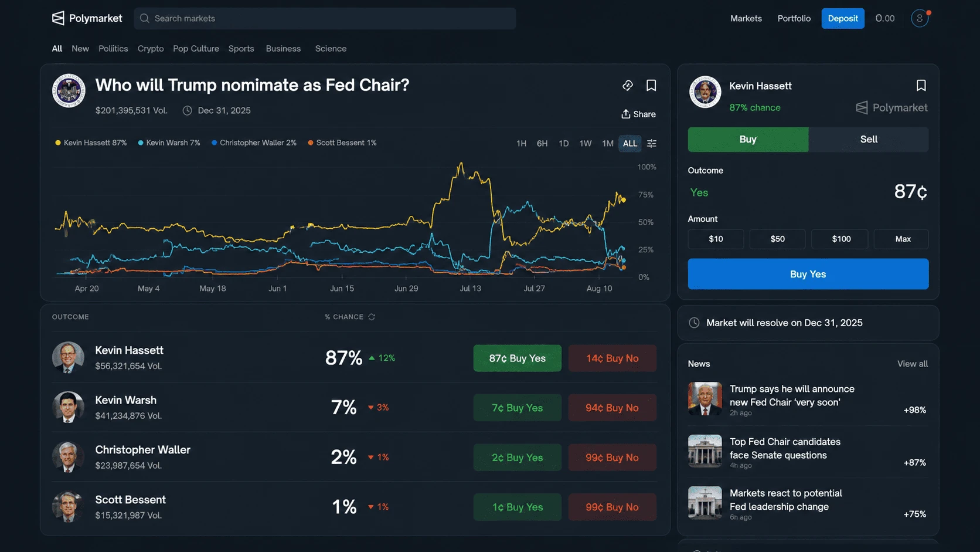Click the clock icon beside Dec 31, 2025
Viewport: 980px width, 552px height.
187,110
